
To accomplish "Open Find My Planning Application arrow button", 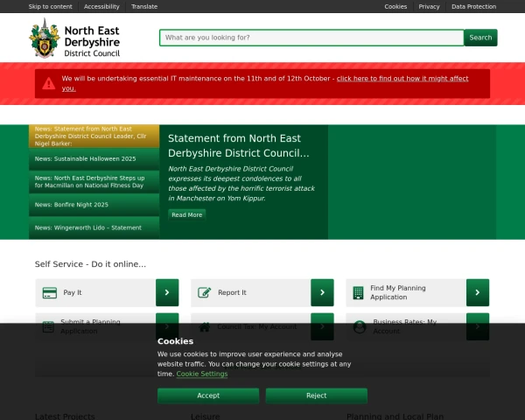I will (x=478, y=292).
